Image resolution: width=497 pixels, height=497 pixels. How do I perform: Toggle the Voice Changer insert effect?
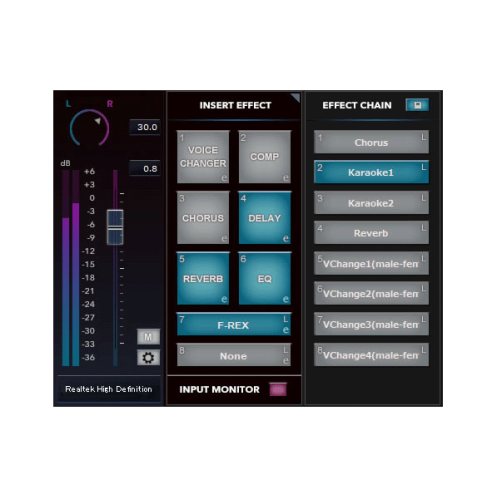[203, 157]
